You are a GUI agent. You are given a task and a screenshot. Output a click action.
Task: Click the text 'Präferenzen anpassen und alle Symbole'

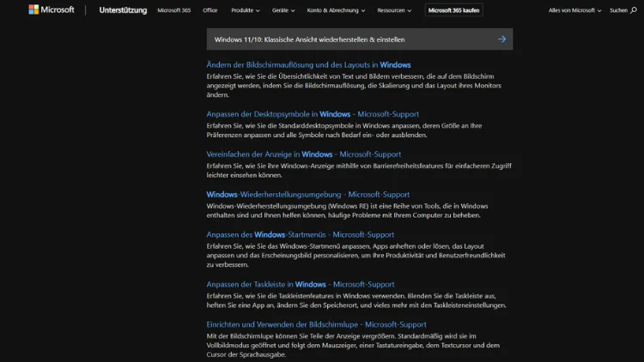click(x=266, y=135)
